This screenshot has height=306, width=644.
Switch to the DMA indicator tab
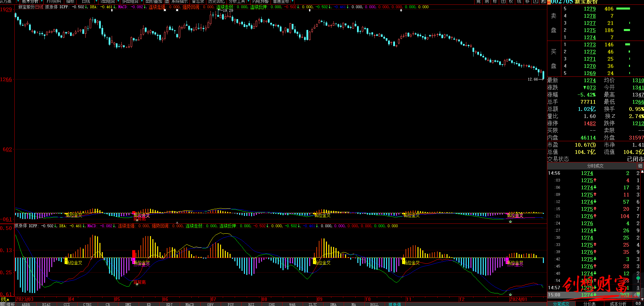[x=333, y=304]
